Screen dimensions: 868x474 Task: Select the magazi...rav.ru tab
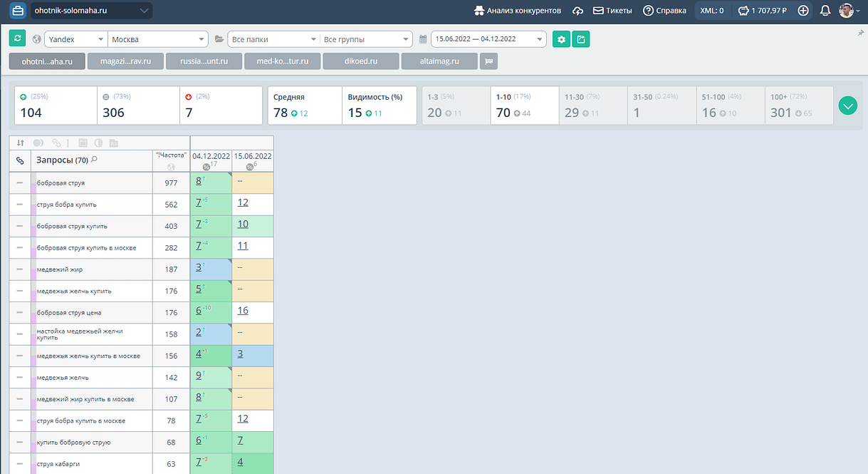(125, 61)
